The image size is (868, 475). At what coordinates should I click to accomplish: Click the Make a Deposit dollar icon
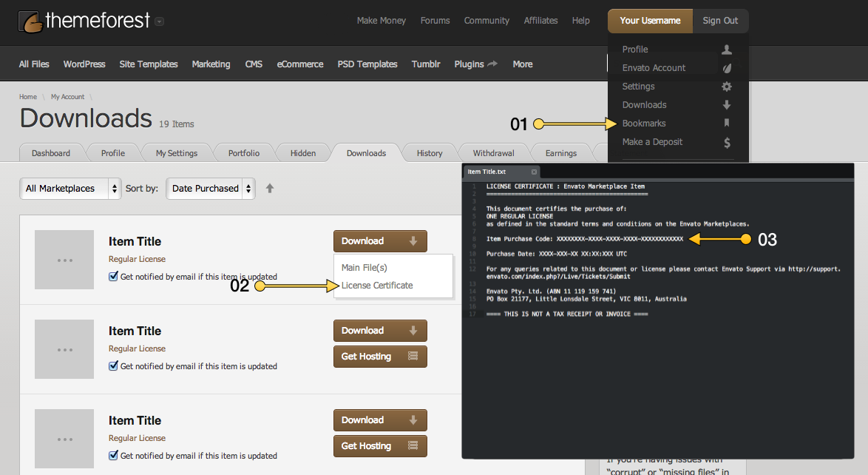click(727, 142)
